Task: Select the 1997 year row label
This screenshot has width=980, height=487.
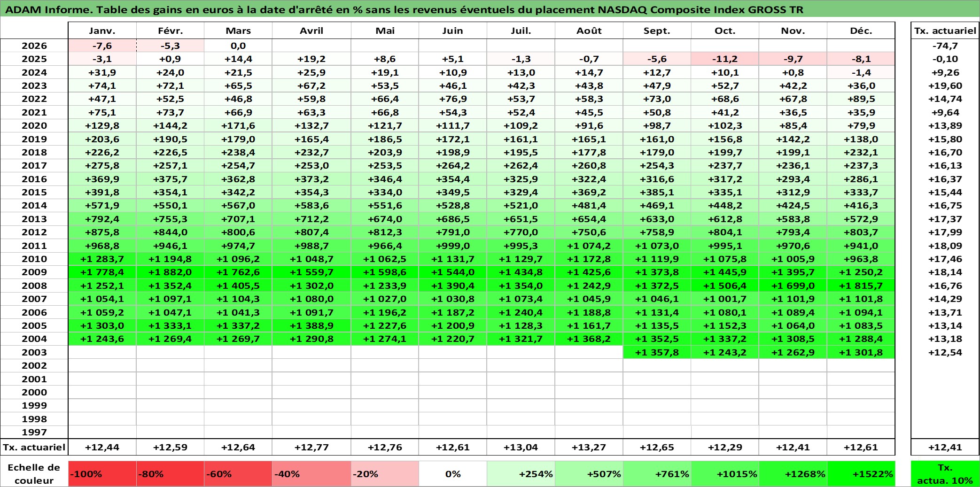Action: 34,432
